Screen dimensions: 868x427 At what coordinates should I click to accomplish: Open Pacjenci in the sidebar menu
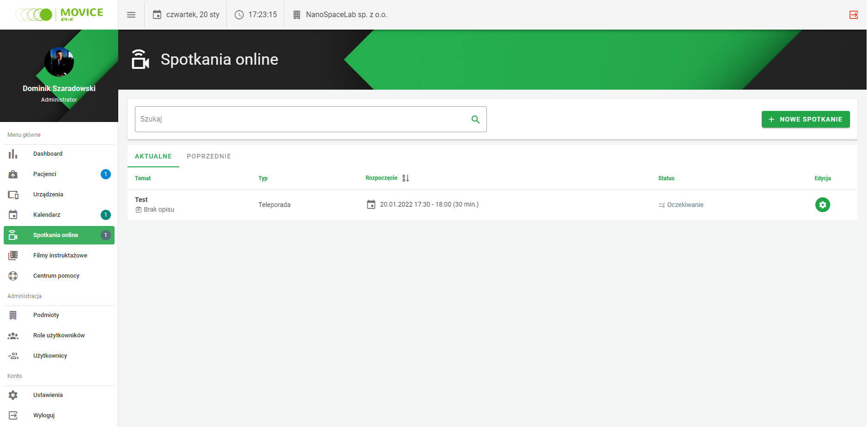[45, 174]
